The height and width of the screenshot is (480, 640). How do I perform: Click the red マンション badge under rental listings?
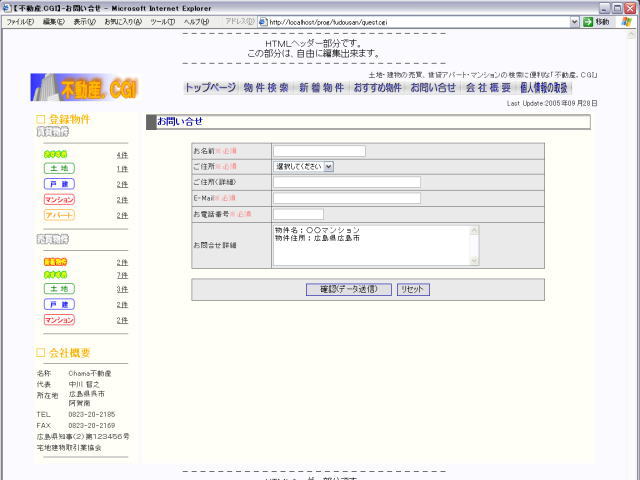tap(59, 200)
